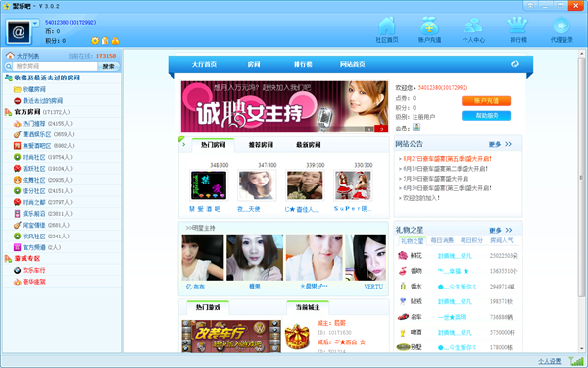Switch to 网站首页 in navigation bar
This screenshot has height=368, width=588.
tap(352, 64)
